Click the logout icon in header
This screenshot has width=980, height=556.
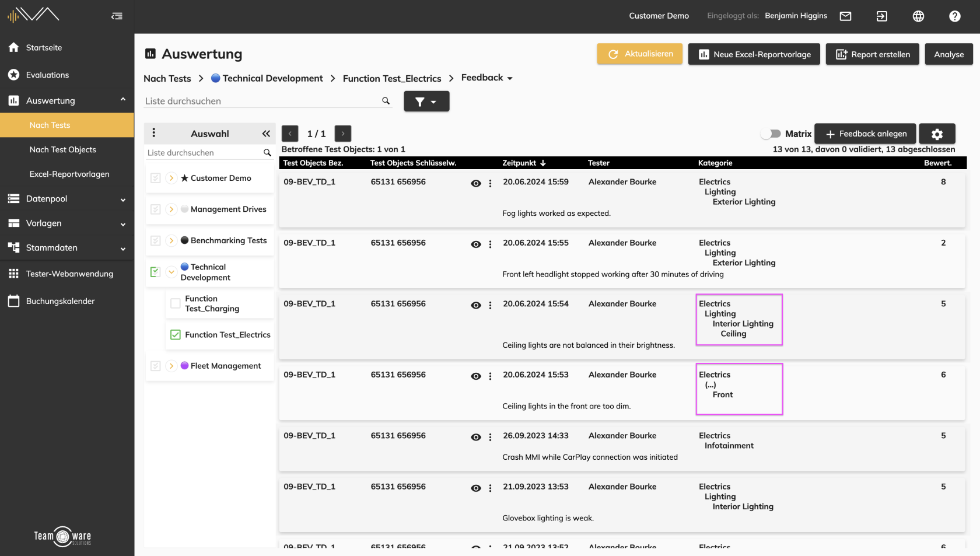click(x=881, y=16)
